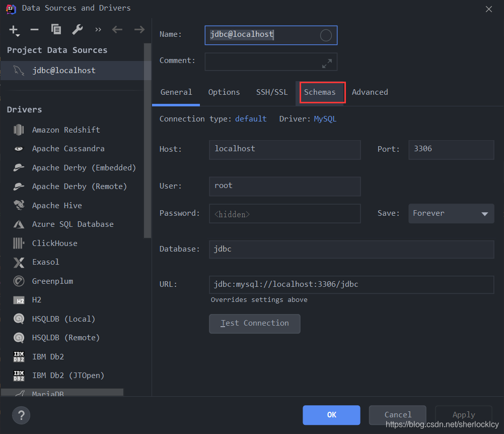Switch to the General tab

coord(176,92)
